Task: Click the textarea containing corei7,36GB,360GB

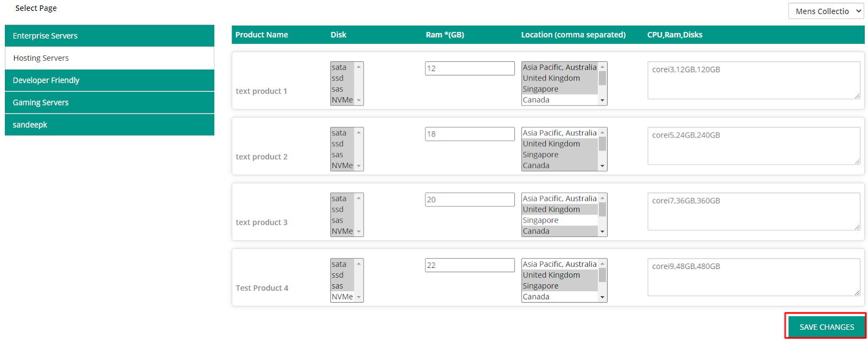Action: [753, 211]
